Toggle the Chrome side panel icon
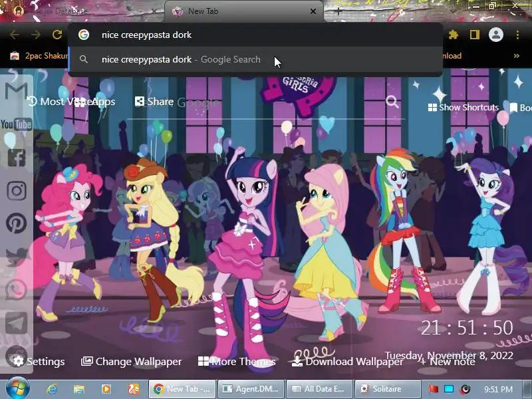Viewport: 532px width, 399px height. pos(474,35)
